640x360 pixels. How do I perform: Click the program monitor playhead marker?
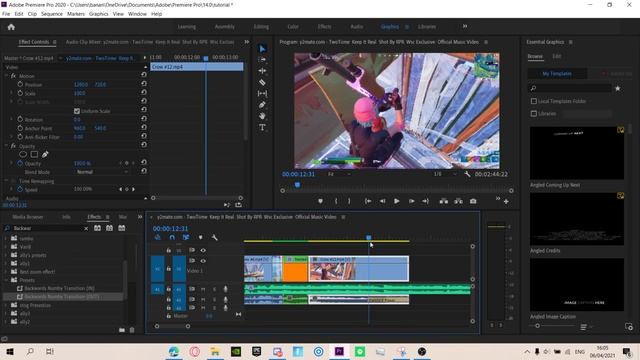click(x=298, y=185)
